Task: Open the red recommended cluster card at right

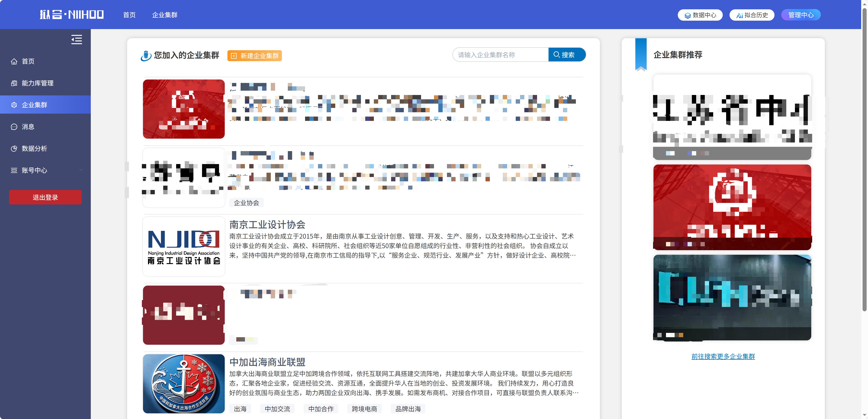Action: pyautogui.click(x=732, y=207)
